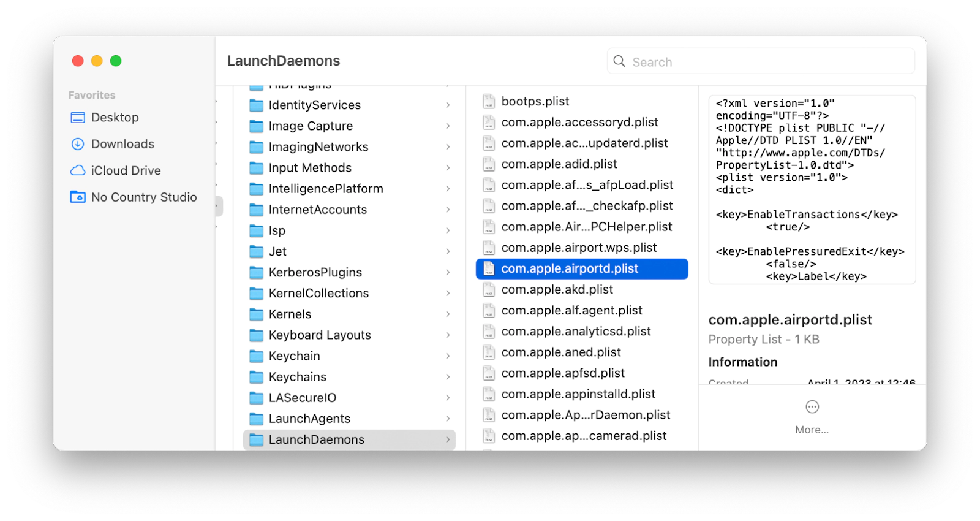The image size is (980, 521).
Task: Open the More actions ellipsis icon
Action: pos(812,407)
